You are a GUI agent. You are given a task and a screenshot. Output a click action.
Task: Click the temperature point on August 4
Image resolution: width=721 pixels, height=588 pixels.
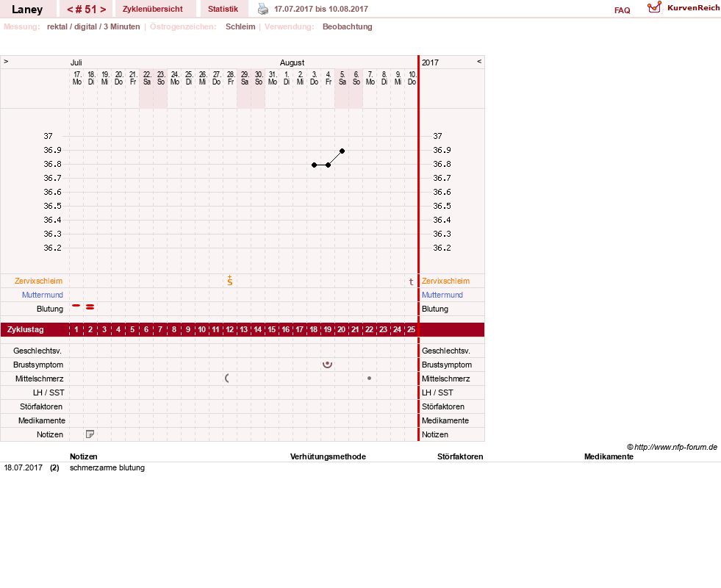328,165
